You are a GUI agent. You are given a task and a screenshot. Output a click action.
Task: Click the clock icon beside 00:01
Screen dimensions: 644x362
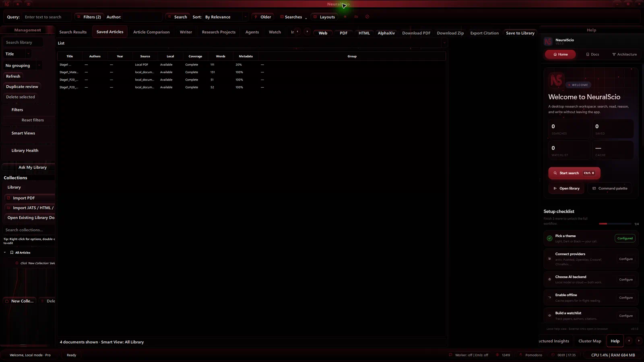pyautogui.click(x=553, y=355)
